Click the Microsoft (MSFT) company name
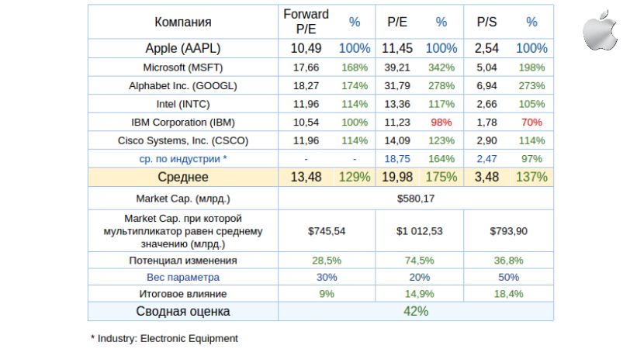 point(182,67)
